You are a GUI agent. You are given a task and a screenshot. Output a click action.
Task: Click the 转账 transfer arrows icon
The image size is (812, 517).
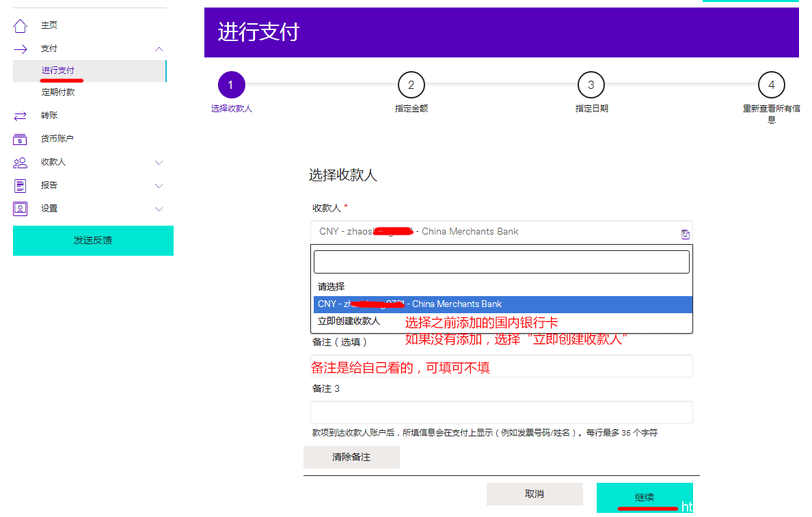pyautogui.click(x=20, y=115)
